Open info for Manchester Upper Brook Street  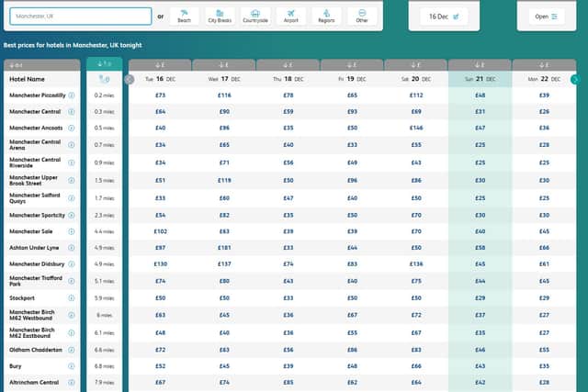72,180
